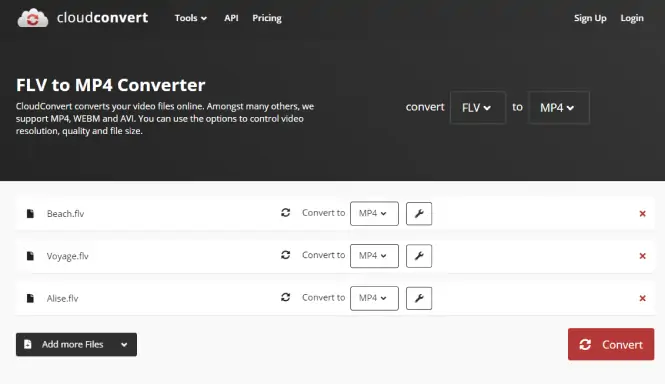Go to the API page
Image resolution: width=665 pixels, height=384 pixels.
click(x=231, y=18)
